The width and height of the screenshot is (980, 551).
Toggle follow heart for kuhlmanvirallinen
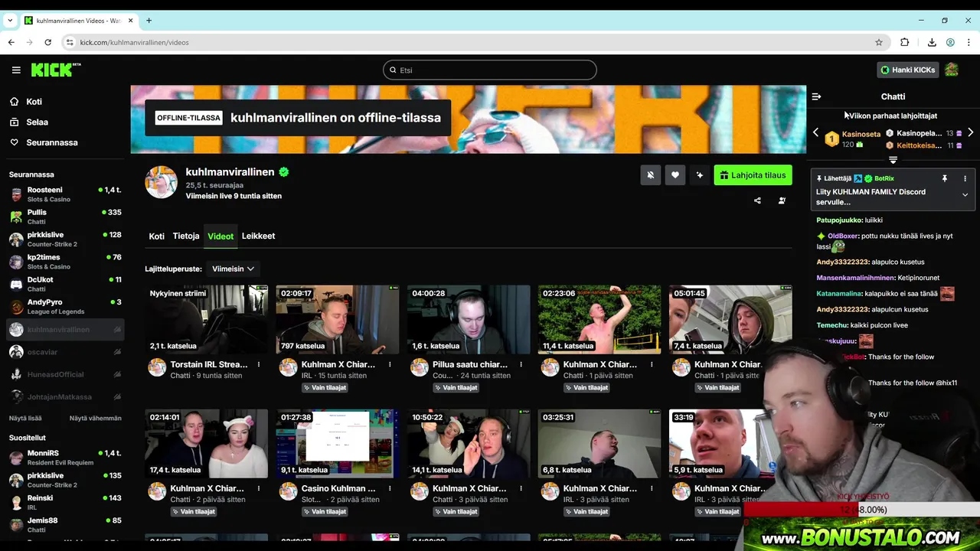click(675, 175)
